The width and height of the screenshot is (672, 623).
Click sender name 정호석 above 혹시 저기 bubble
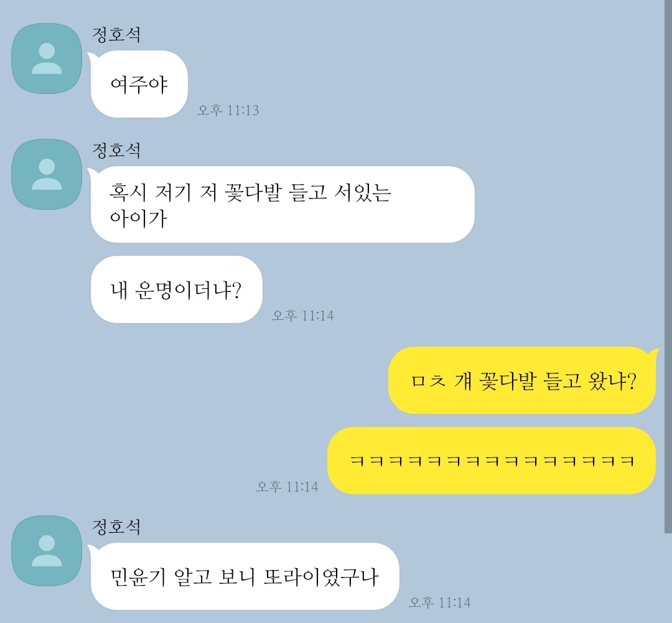(x=116, y=151)
